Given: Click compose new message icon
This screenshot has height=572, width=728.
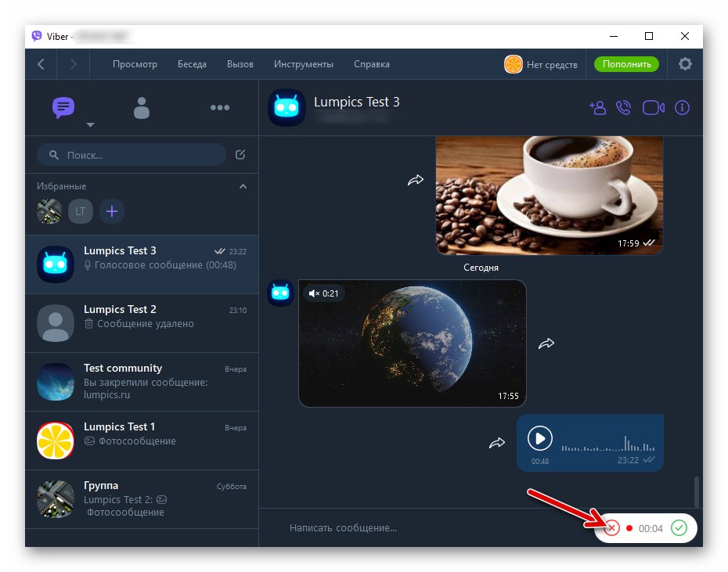Looking at the screenshot, I should (240, 155).
